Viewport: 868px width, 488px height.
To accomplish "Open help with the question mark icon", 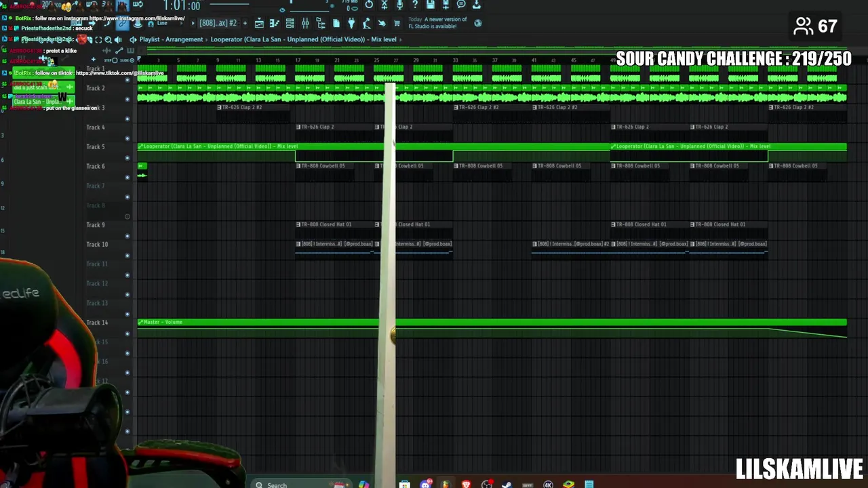I will click(415, 5).
